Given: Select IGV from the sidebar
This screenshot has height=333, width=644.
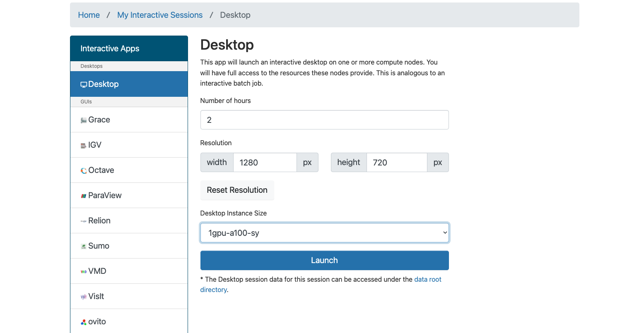Looking at the screenshot, I should pos(129,145).
